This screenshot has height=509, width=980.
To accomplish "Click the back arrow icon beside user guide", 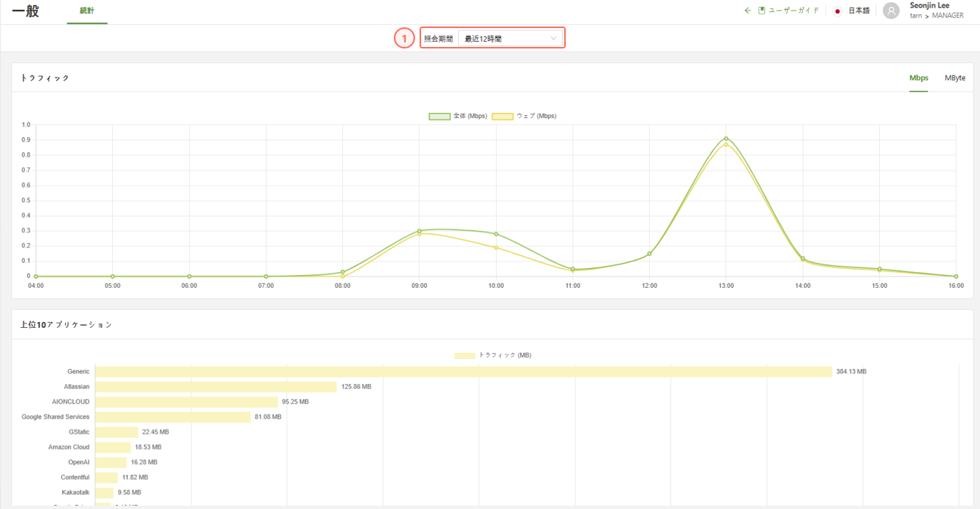I will point(747,11).
